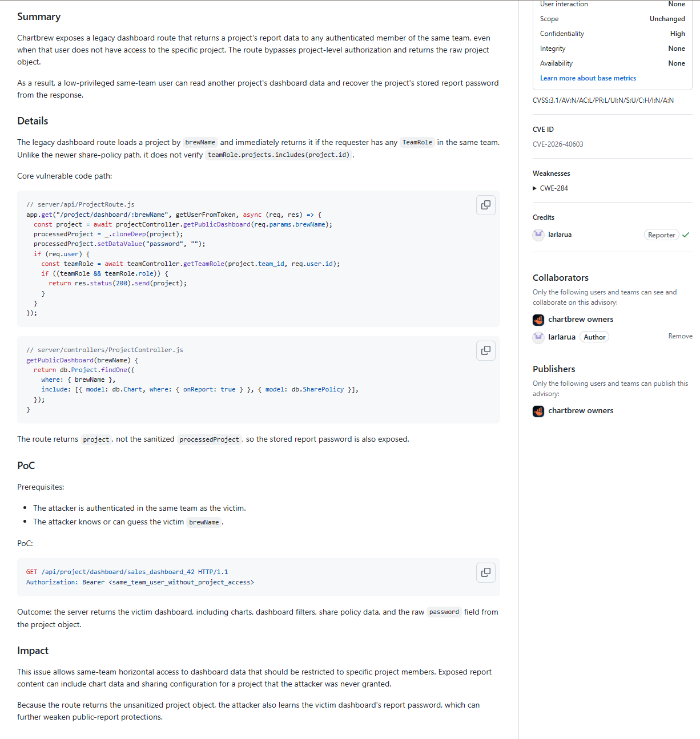This screenshot has height=739, width=700.
Task: Expand the CWE-284 weakness details
Action: coord(550,188)
